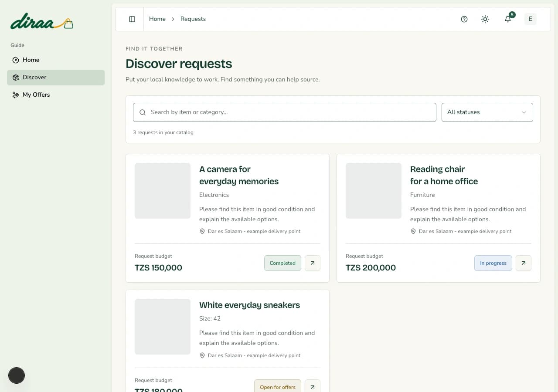Image resolution: width=558 pixels, height=392 pixels.
Task: Select Discover in the sidebar
Action: click(x=56, y=78)
